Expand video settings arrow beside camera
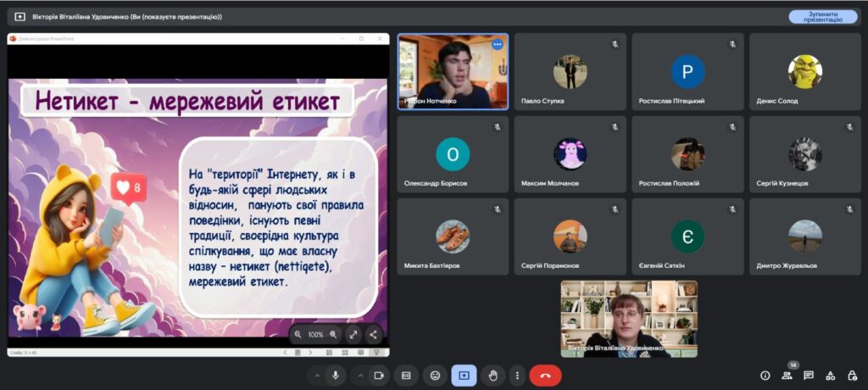Image resolution: width=868 pixels, height=390 pixels. (x=360, y=375)
